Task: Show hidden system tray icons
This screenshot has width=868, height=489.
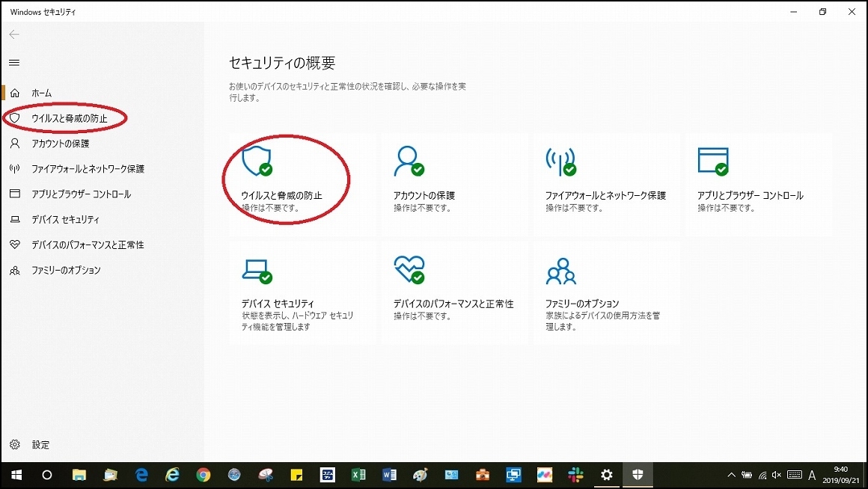Action: coord(731,476)
